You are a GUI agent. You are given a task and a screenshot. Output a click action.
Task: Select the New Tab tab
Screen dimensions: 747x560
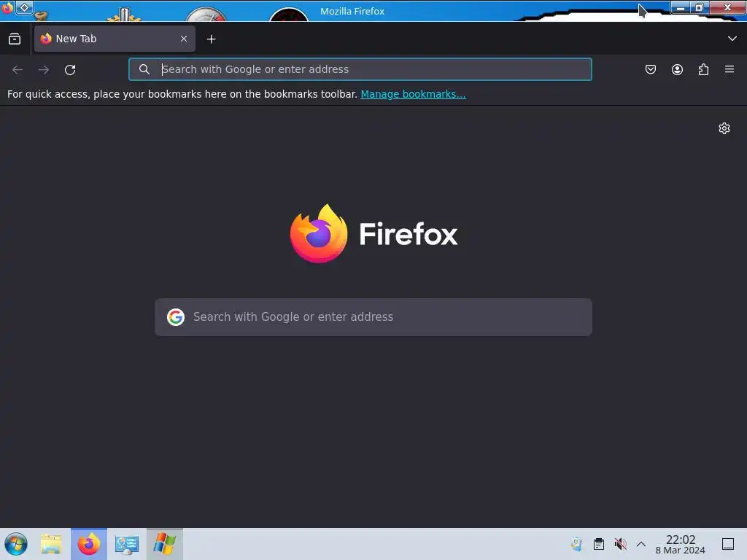pyautogui.click(x=115, y=39)
